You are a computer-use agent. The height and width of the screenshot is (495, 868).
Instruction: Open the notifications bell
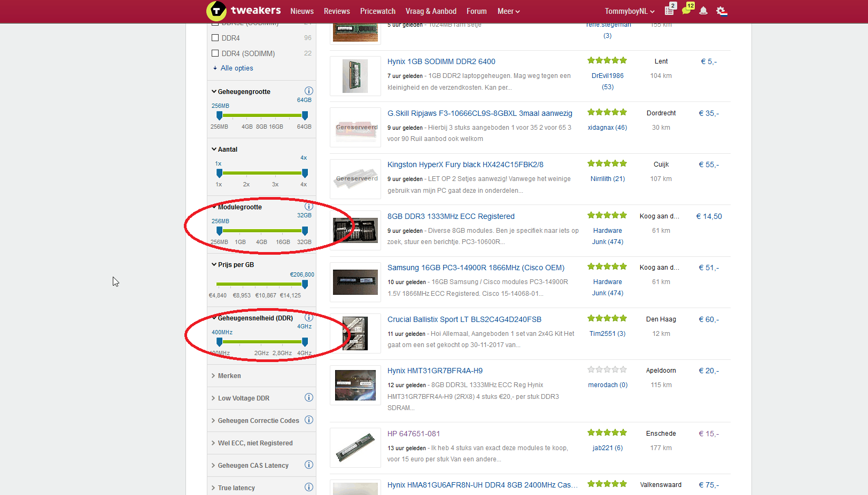tap(703, 11)
